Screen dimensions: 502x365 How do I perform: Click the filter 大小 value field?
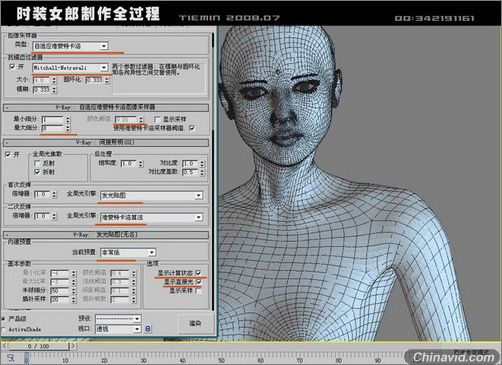(41, 80)
